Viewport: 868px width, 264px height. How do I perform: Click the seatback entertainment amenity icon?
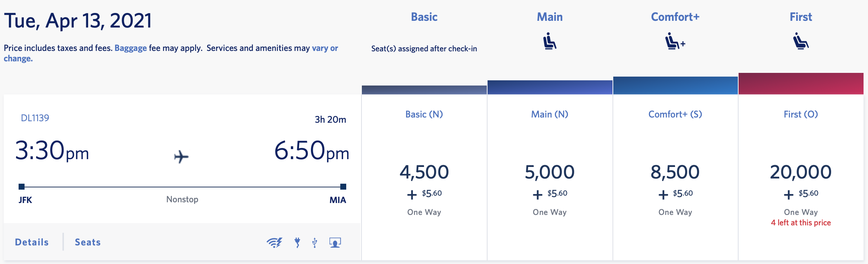tap(334, 242)
